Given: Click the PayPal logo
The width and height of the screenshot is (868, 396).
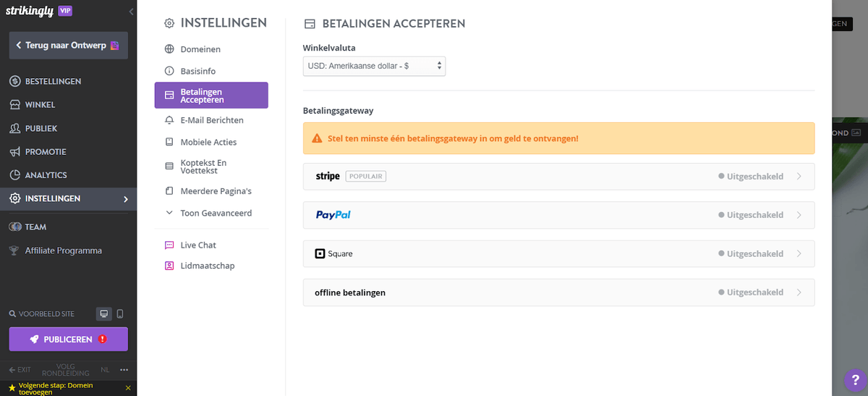Looking at the screenshot, I should pyautogui.click(x=333, y=215).
